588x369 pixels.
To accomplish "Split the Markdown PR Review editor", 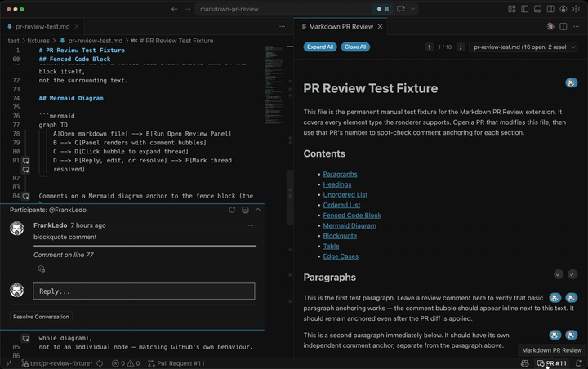I will (563, 27).
